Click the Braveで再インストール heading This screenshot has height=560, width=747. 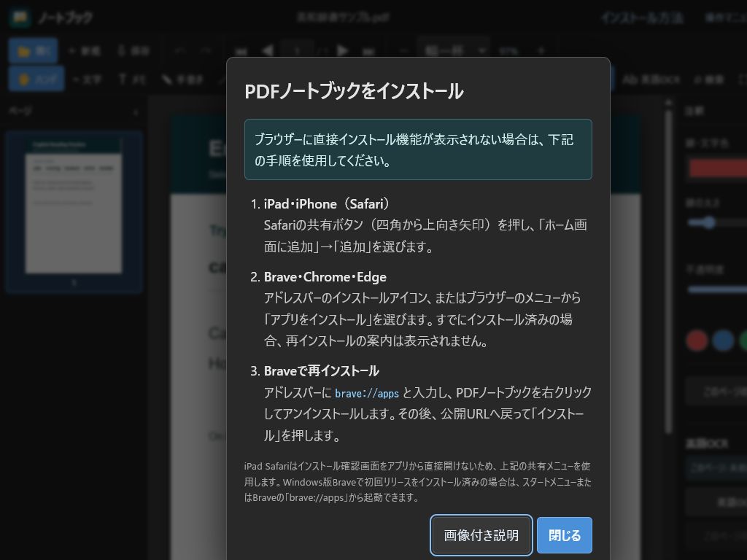[322, 370]
